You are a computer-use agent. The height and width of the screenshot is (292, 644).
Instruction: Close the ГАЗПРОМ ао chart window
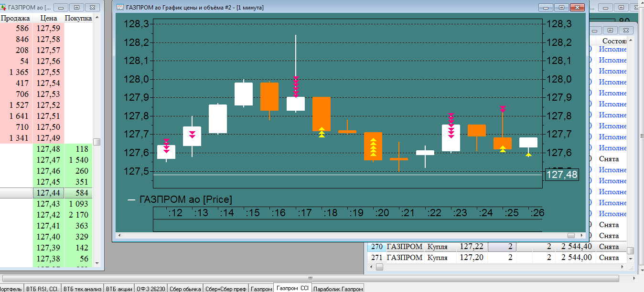point(578,7)
